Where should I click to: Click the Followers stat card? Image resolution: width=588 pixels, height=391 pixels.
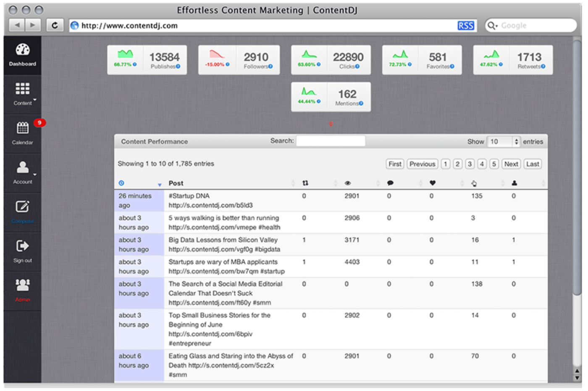tap(239, 59)
